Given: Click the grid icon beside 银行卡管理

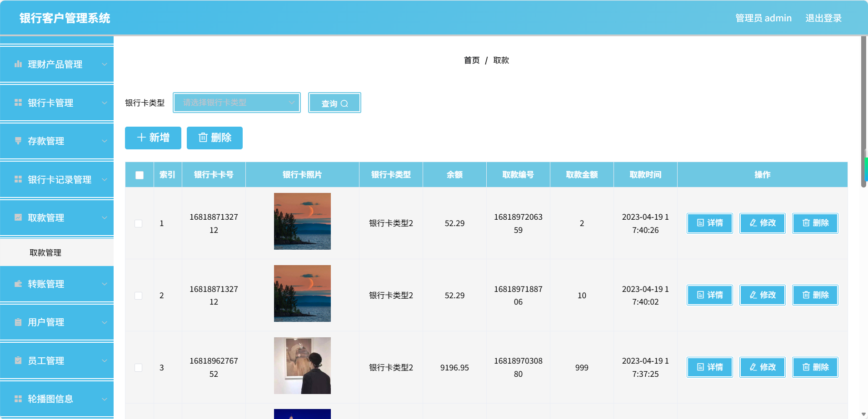Looking at the screenshot, I should 18,103.
